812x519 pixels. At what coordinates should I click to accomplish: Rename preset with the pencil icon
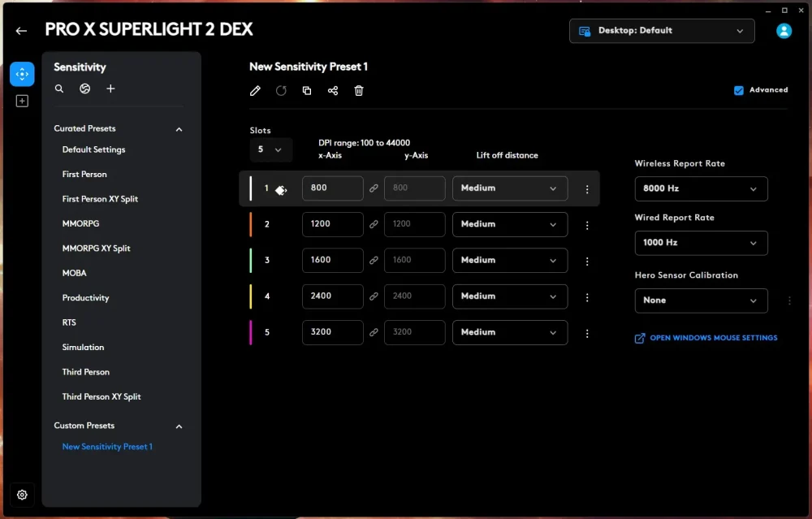point(255,91)
